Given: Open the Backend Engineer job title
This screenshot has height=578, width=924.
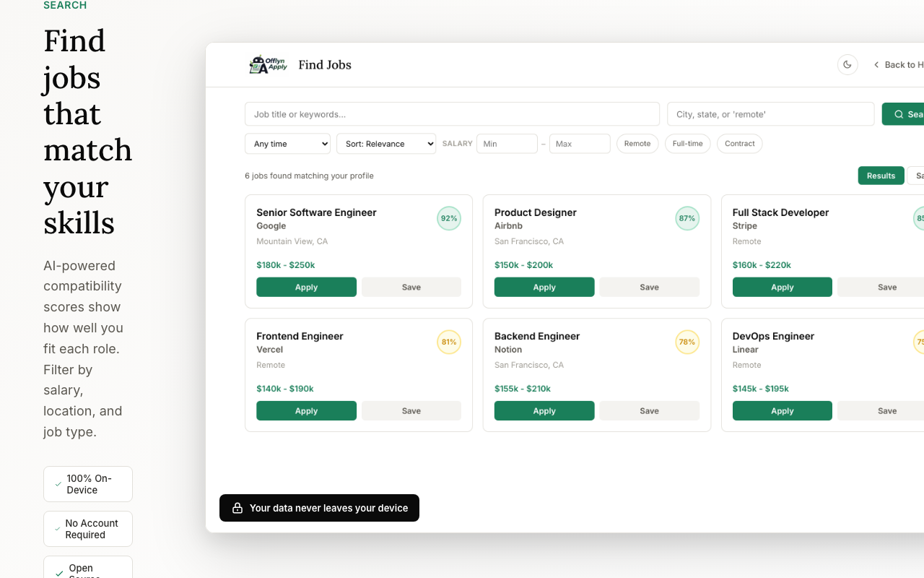Looking at the screenshot, I should tap(537, 336).
